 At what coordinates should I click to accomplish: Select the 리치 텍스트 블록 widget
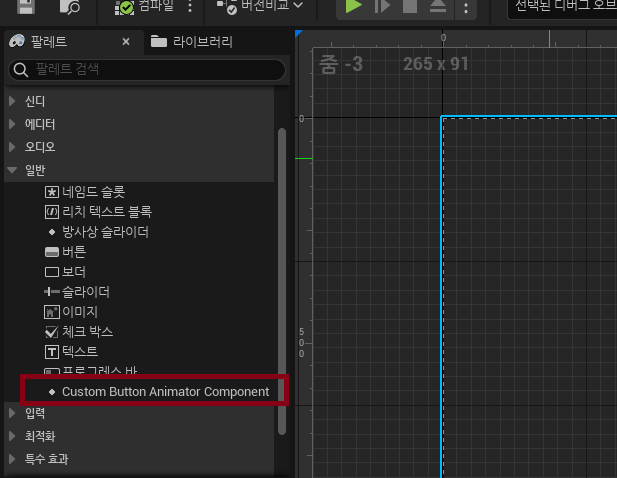pos(98,212)
